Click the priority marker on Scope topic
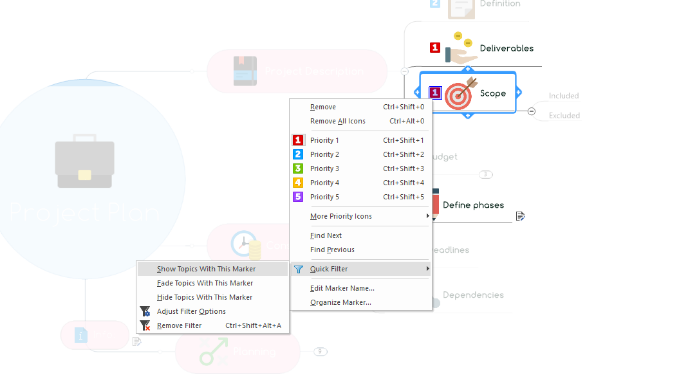 tap(435, 92)
